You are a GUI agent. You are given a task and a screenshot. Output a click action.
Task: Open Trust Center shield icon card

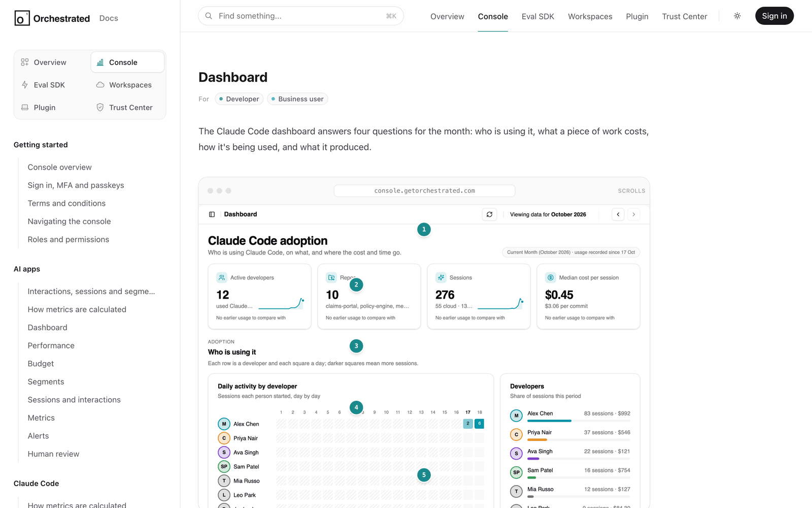127,108
